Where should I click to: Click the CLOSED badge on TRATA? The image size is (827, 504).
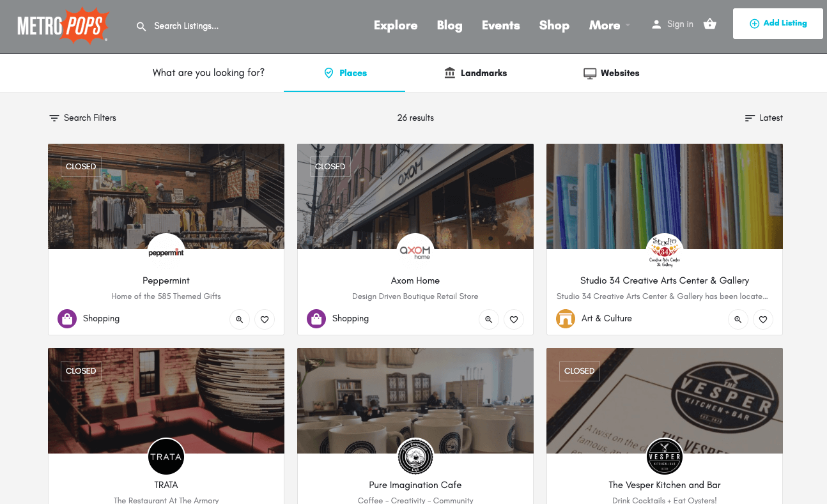pos(81,371)
